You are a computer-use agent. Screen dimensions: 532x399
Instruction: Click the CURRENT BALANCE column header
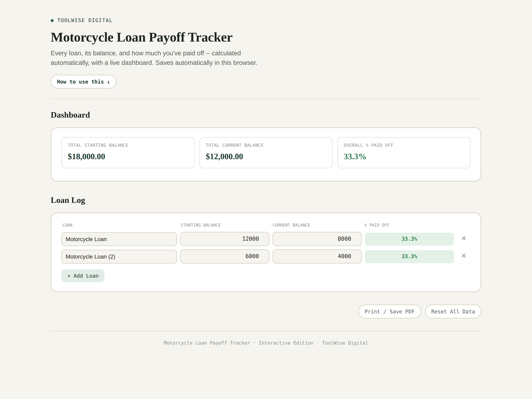pyautogui.click(x=291, y=225)
